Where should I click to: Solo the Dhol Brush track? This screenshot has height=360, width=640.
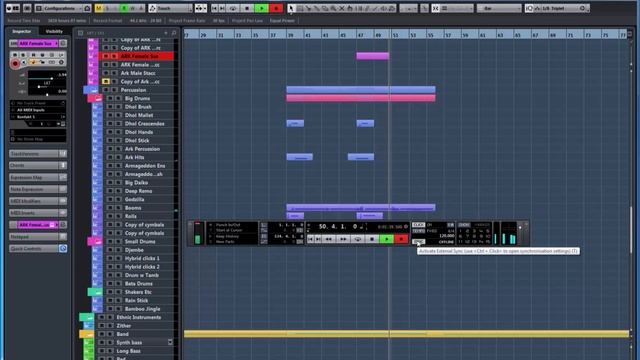118,107
